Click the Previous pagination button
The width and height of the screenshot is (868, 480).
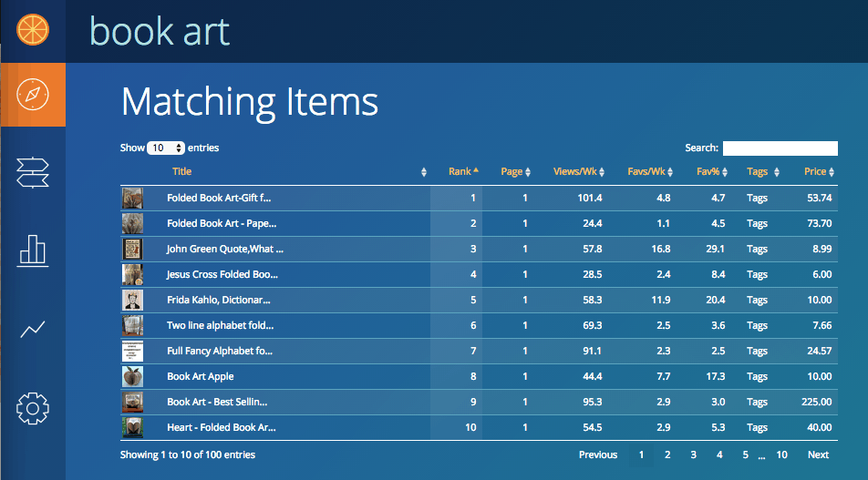598,454
